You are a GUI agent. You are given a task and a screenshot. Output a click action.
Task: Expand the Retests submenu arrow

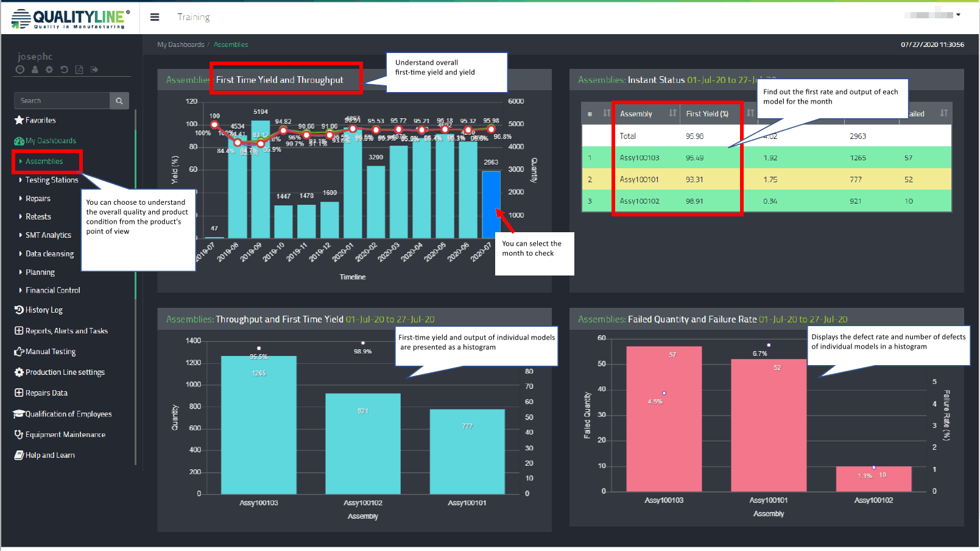pyautogui.click(x=20, y=216)
